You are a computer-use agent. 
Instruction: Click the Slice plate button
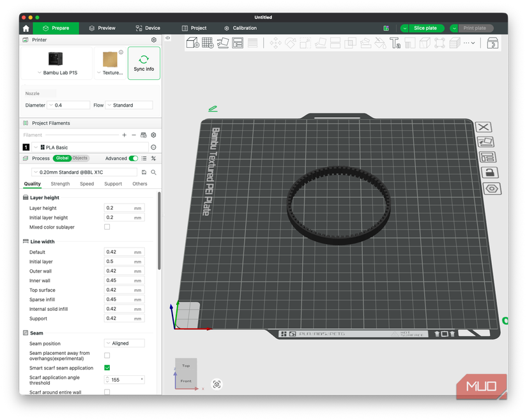[x=427, y=28]
